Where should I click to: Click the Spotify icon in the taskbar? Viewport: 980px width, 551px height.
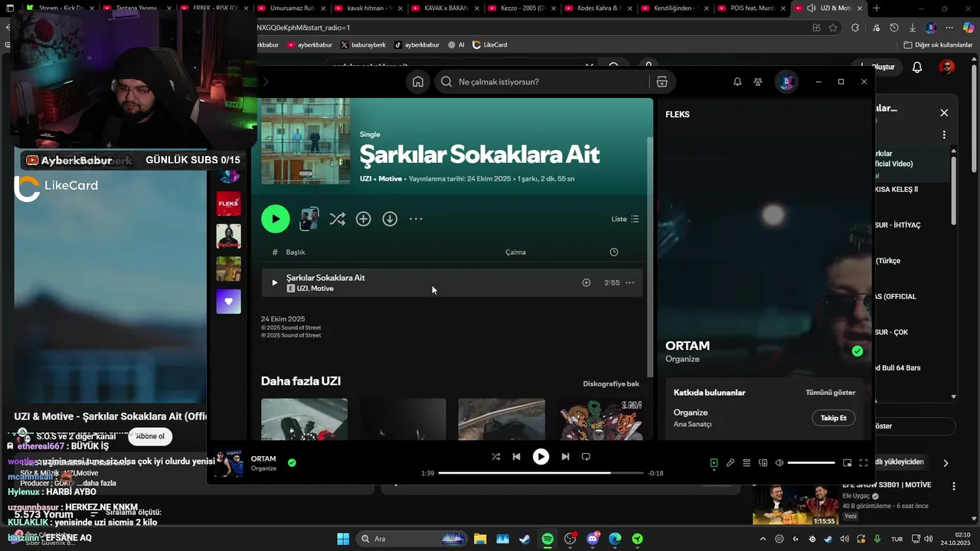(x=547, y=539)
